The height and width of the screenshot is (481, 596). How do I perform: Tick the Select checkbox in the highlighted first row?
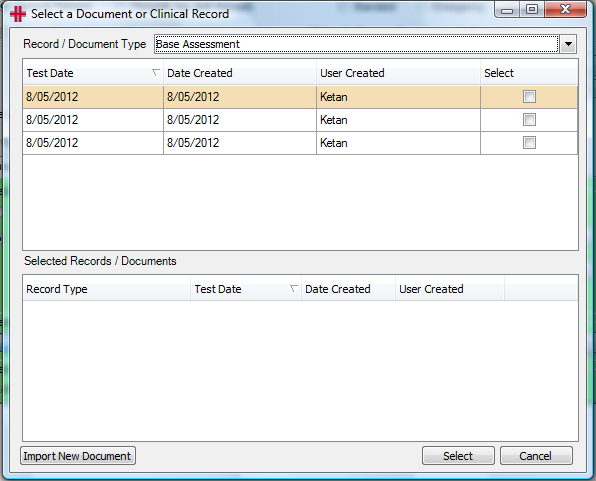coord(529,97)
